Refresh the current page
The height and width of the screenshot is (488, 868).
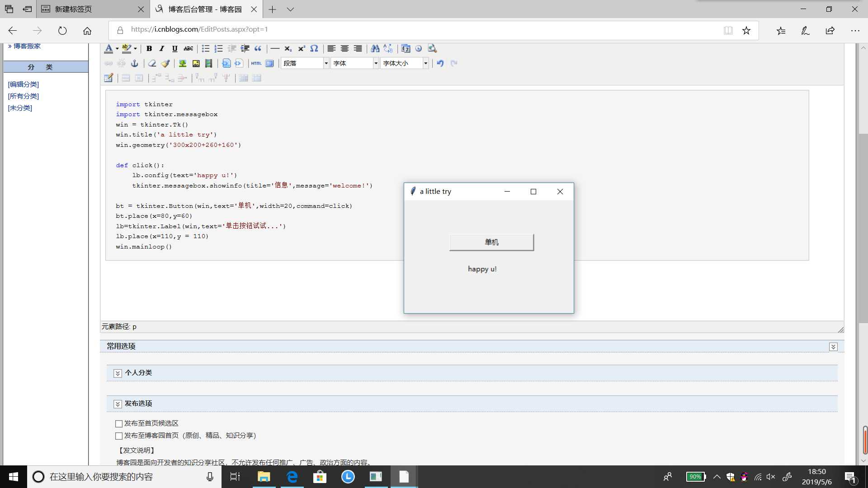click(62, 31)
